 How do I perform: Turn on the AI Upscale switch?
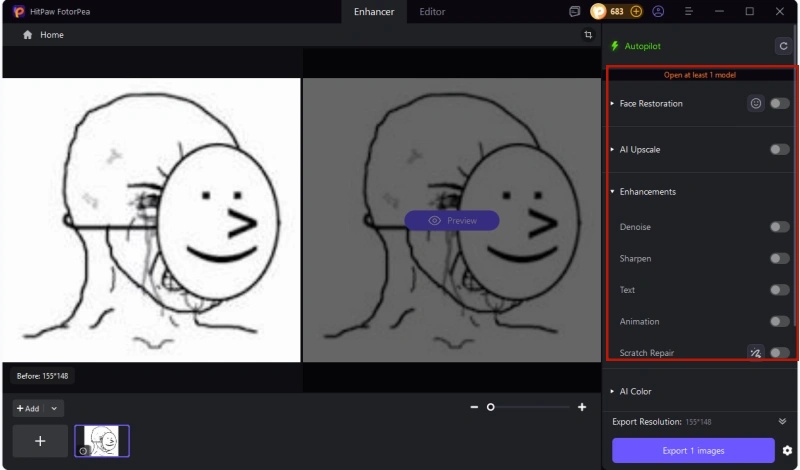tap(780, 150)
